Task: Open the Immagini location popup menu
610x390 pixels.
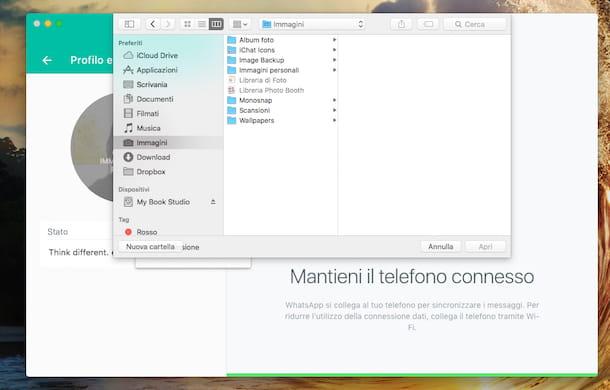Action: click(x=313, y=24)
